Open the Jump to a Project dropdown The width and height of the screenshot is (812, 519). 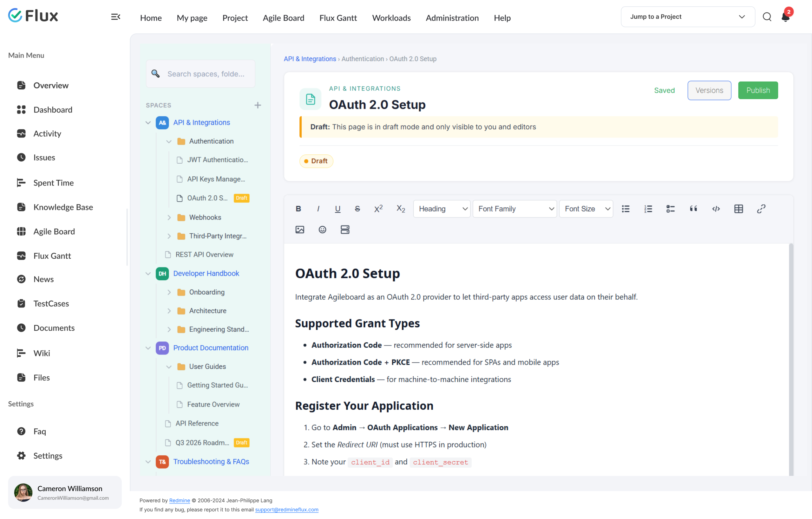(x=688, y=17)
